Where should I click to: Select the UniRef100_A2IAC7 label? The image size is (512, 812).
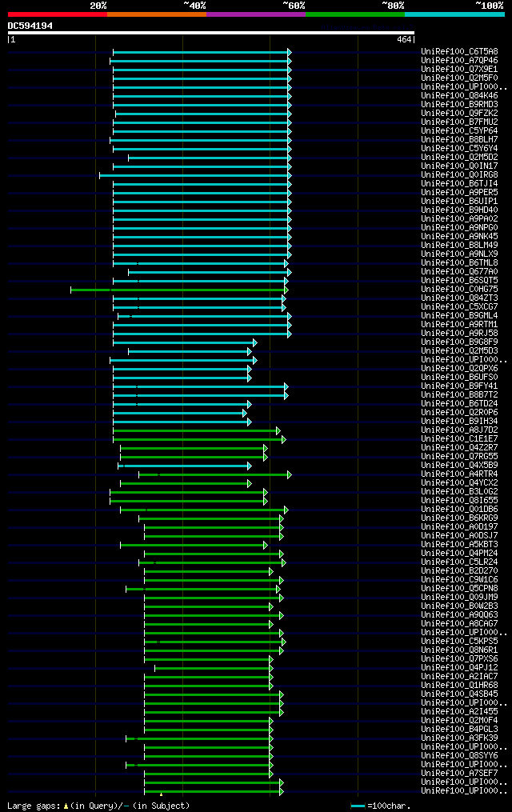click(460, 677)
